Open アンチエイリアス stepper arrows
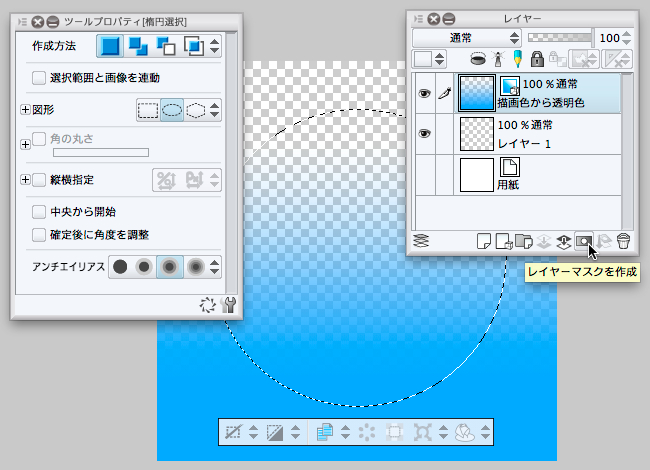Screen dimensions: 650x470 (x=214, y=267)
